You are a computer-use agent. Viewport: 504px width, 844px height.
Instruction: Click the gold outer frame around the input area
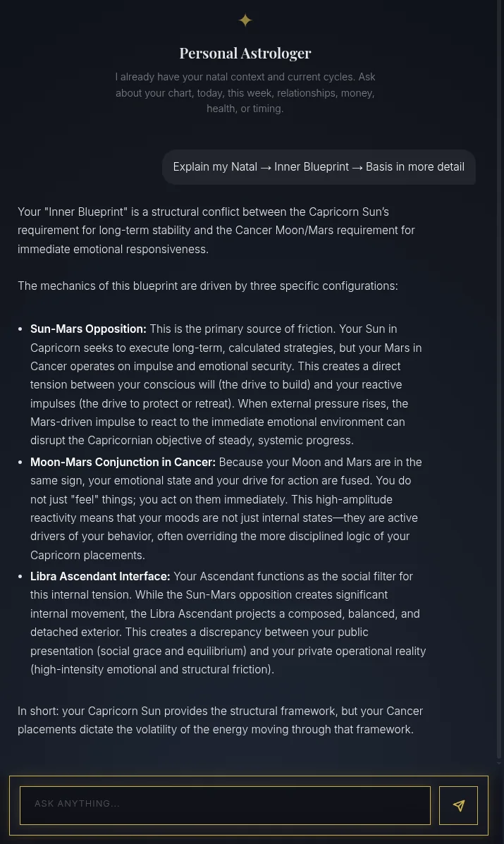249,779
